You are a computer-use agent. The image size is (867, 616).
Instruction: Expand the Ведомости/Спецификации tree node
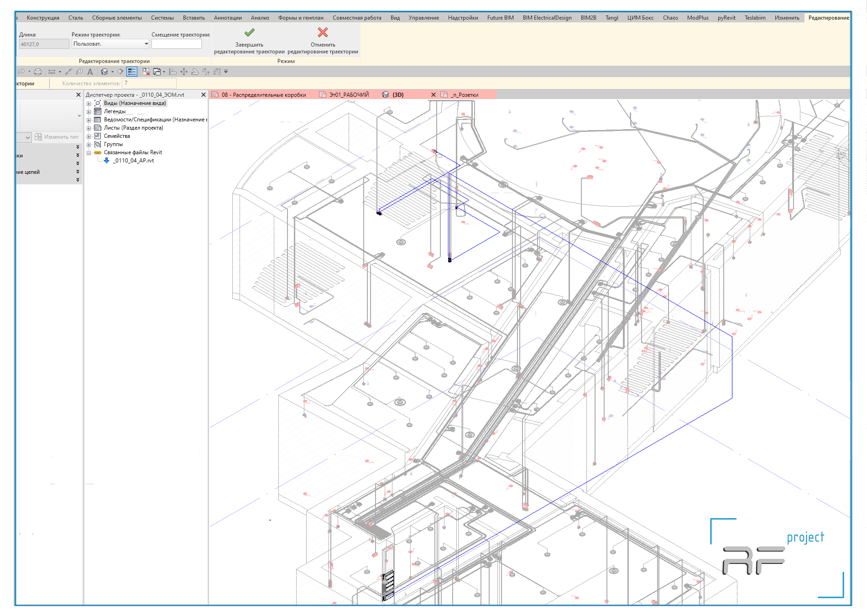(x=89, y=120)
